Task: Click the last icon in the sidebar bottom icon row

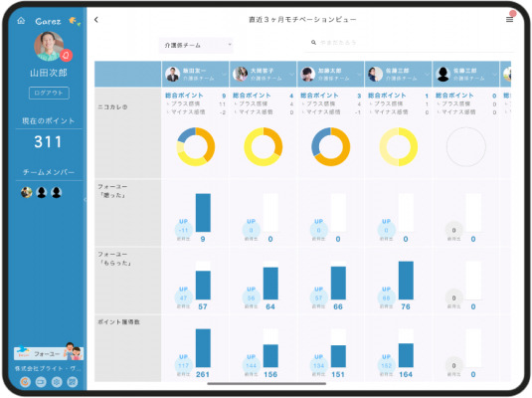Action: [x=73, y=382]
